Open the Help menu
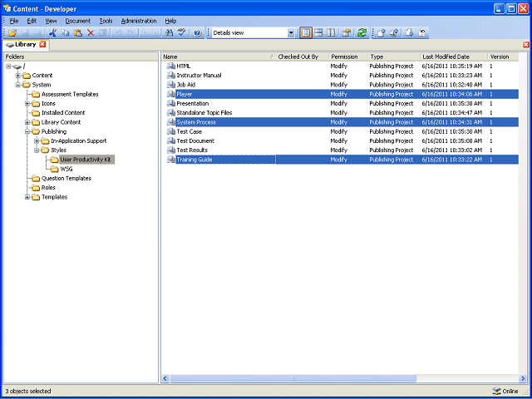Image resolution: width=532 pixels, height=399 pixels. point(170,21)
